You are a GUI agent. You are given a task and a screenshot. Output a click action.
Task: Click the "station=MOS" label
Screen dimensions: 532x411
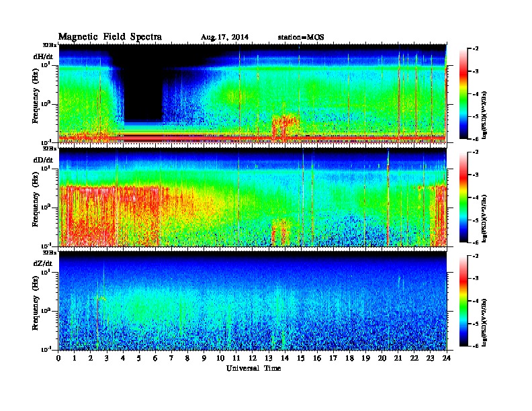(301, 38)
